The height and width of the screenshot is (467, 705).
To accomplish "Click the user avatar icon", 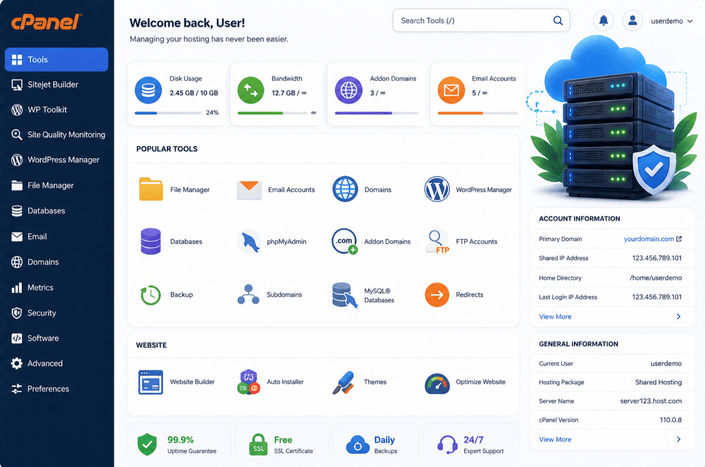I will point(632,21).
